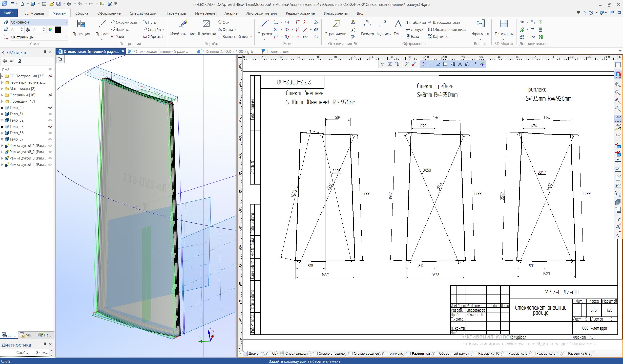Open the СК страницы dropdown
Viewport: 623px width, 364px height.
click(x=66, y=37)
